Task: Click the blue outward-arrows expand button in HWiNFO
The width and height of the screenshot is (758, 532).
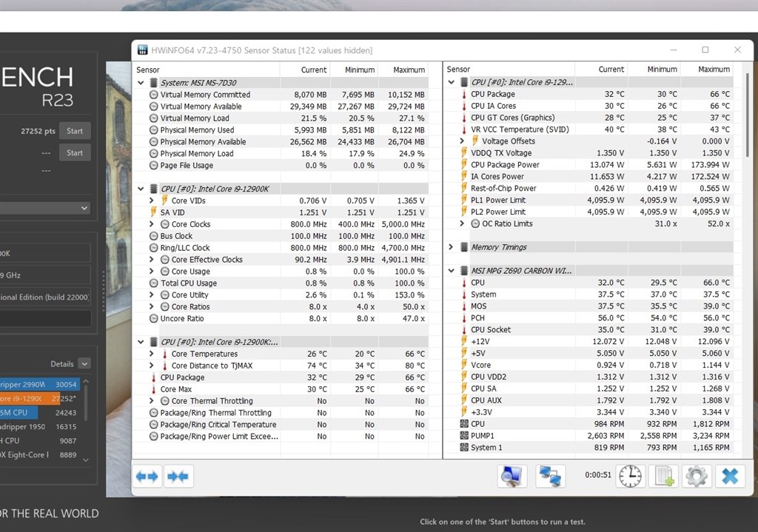Action: 147,477
